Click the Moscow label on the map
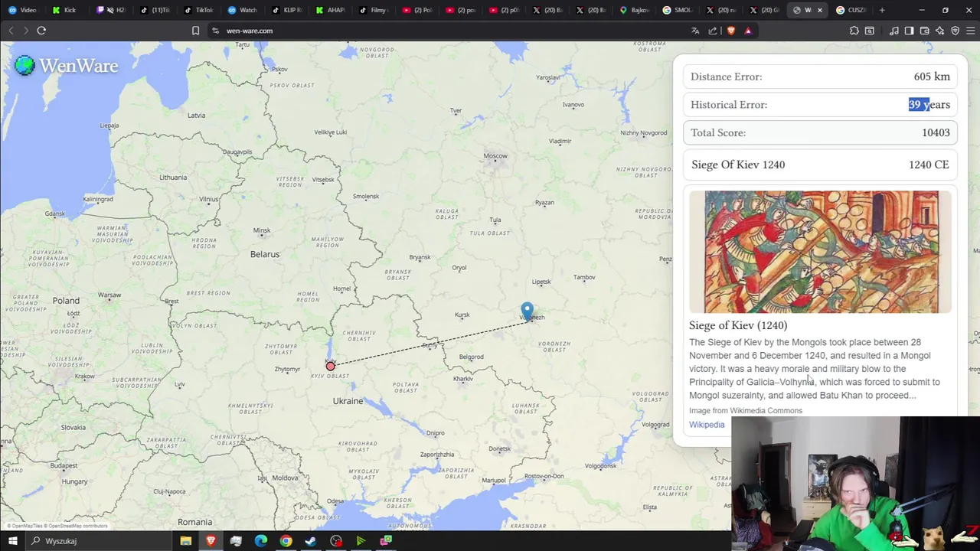 tap(495, 156)
